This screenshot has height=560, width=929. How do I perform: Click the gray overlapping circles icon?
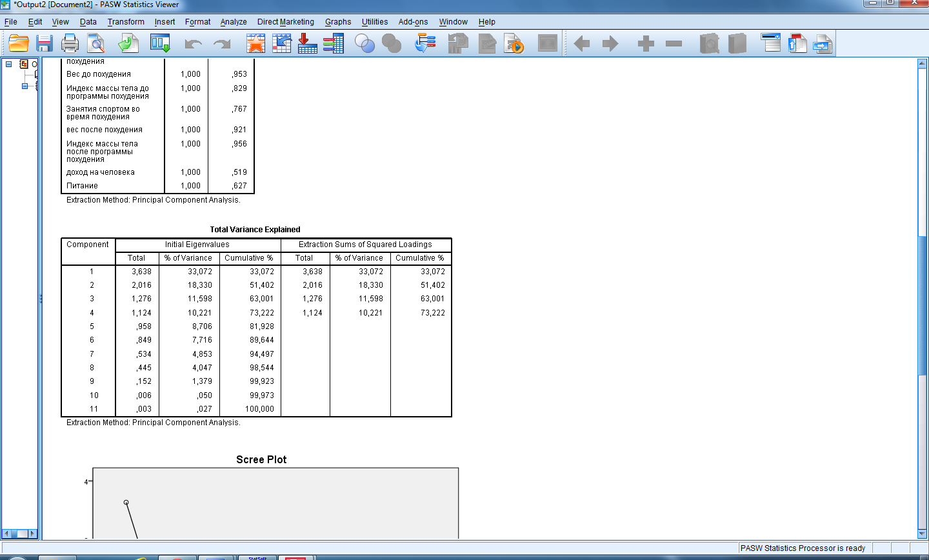click(392, 44)
